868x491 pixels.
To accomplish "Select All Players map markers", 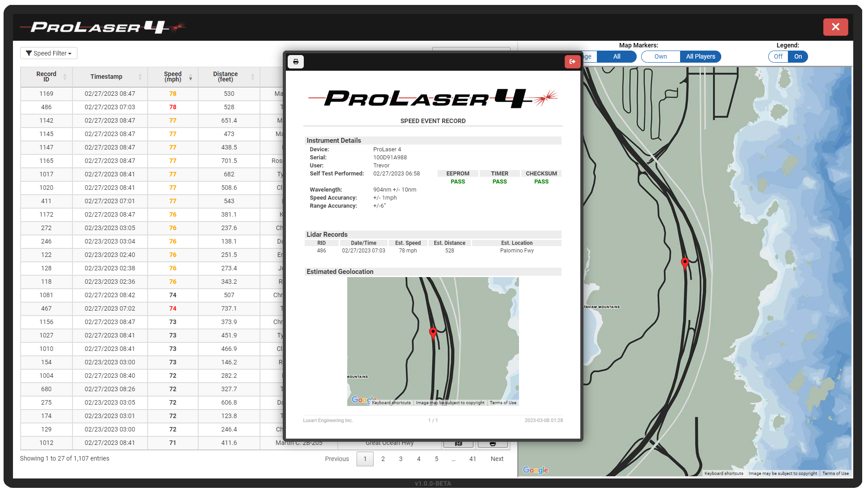I will pyautogui.click(x=700, y=57).
